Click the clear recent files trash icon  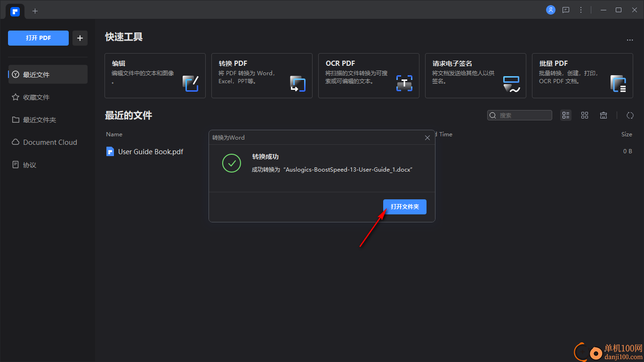pyautogui.click(x=604, y=115)
